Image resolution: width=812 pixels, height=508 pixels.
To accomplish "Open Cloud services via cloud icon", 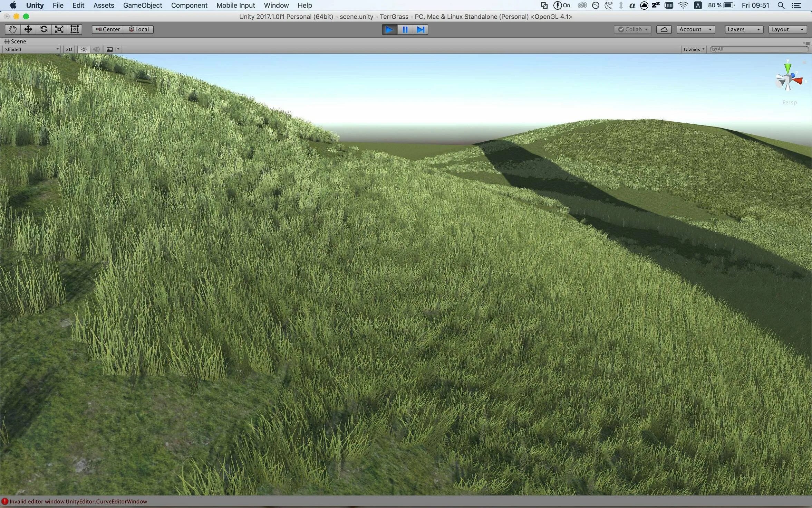I will coord(664,29).
